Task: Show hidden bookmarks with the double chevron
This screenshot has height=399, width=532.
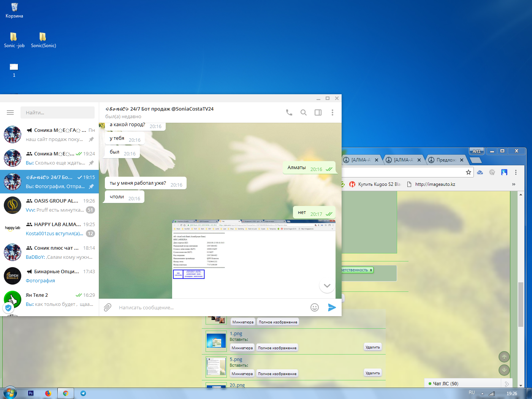Action: [514, 184]
